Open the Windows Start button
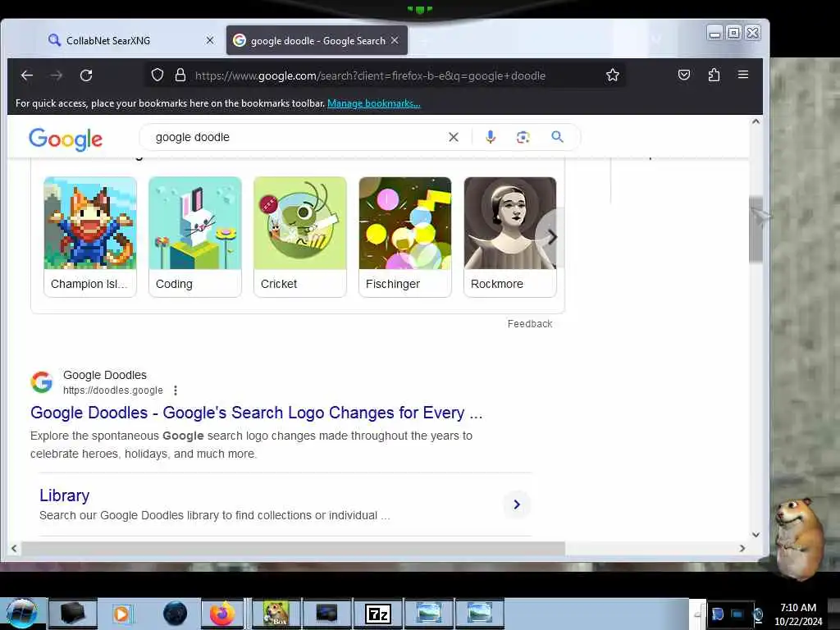840x630 pixels. point(22,614)
